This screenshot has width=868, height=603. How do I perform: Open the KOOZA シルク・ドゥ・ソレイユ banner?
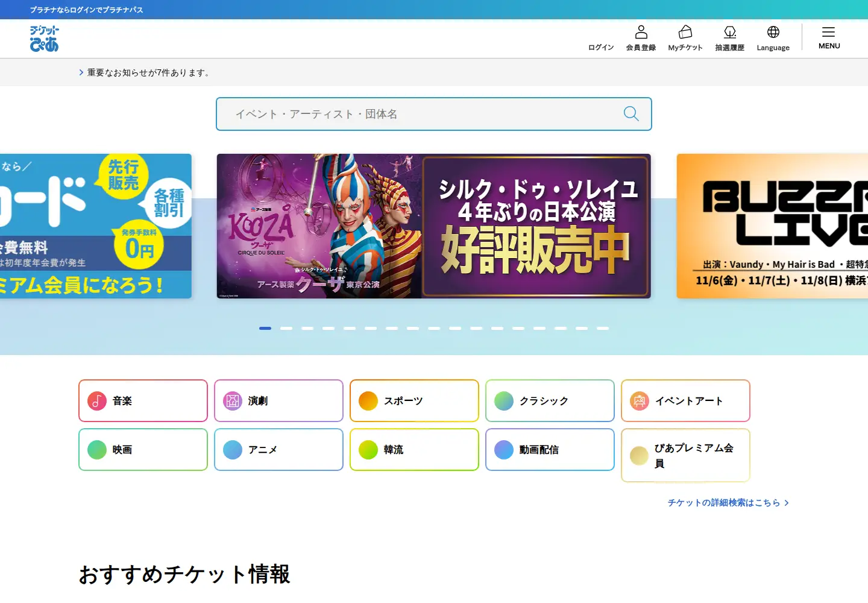(x=434, y=226)
